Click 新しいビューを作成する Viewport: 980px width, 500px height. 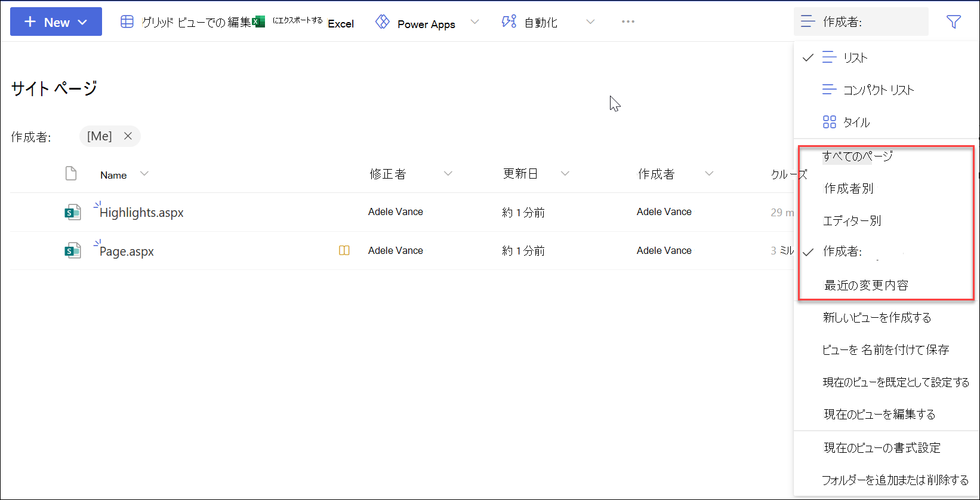coord(877,317)
